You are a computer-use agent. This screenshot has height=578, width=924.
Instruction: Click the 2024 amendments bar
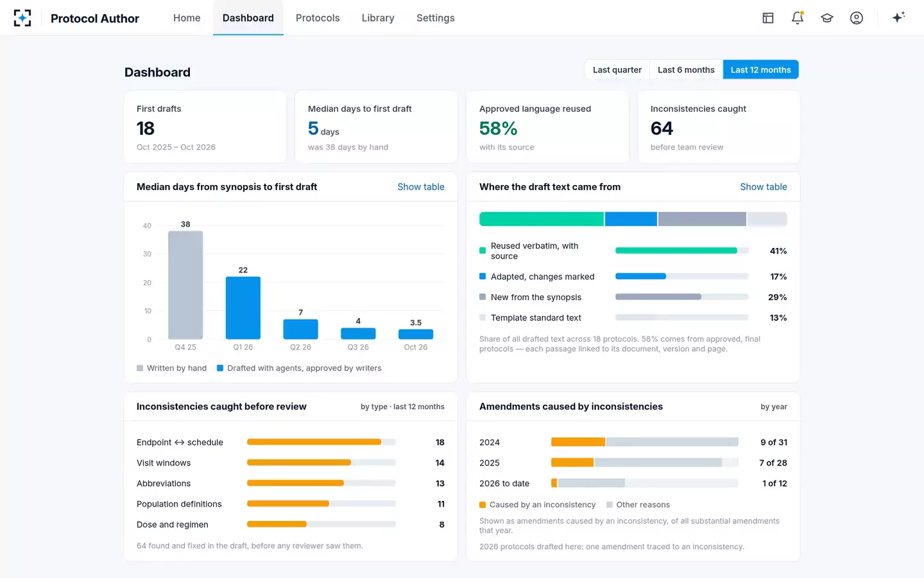tap(645, 442)
